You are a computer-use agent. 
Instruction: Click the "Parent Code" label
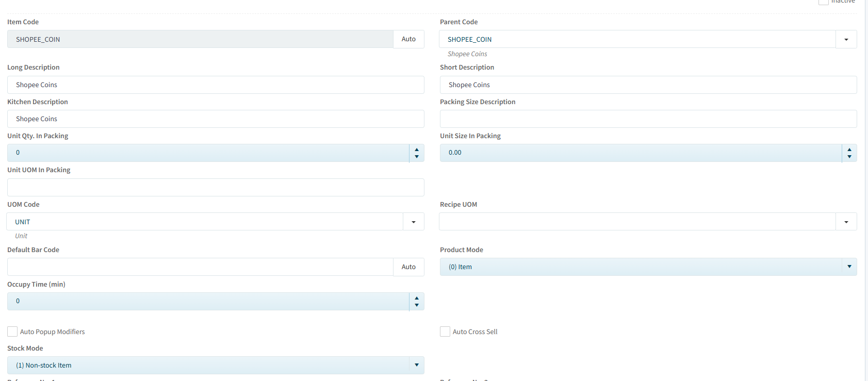[458, 22]
